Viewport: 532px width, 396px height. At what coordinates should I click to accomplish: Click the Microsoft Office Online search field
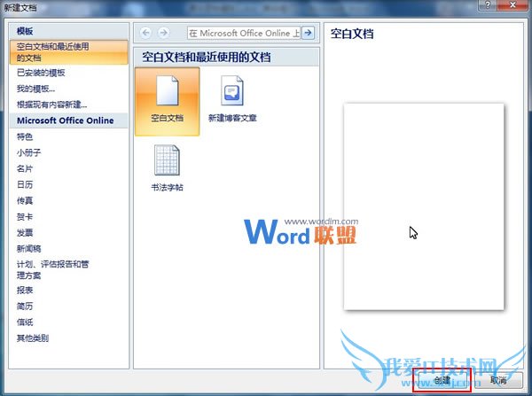244,33
